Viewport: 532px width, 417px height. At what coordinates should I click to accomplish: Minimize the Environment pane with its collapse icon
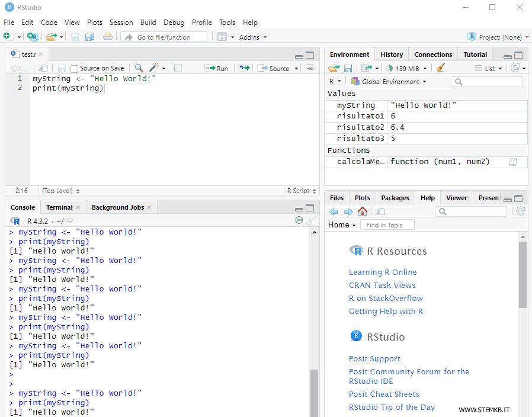click(507, 53)
